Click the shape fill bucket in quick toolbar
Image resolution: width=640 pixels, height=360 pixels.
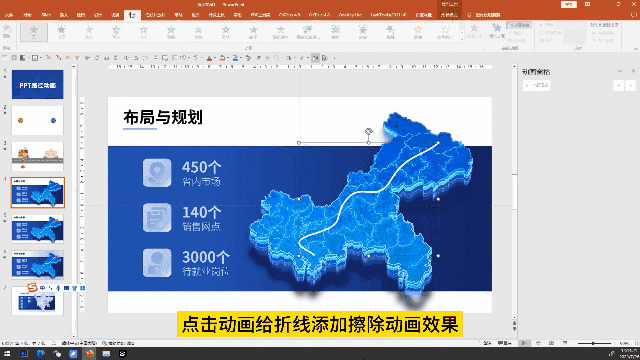coord(222,58)
